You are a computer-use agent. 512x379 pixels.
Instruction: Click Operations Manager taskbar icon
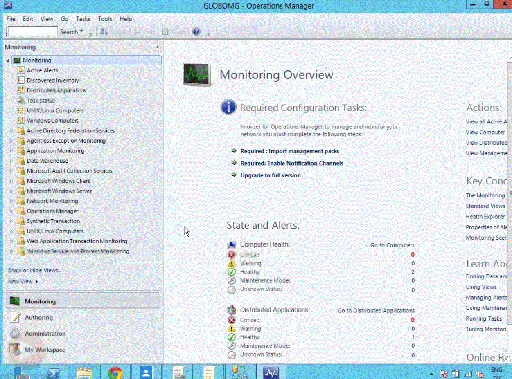(x=271, y=372)
